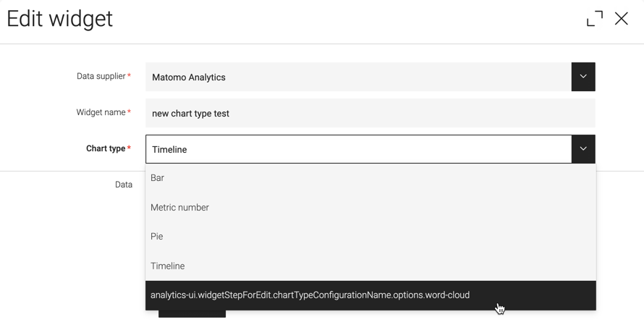Open the Data supplier dropdown arrow
Image resolution: width=644 pixels, height=325 pixels.
(x=583, y=77)
